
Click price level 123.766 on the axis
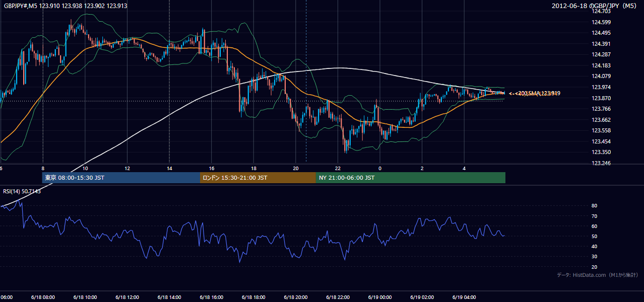click(x=601, y=109)
